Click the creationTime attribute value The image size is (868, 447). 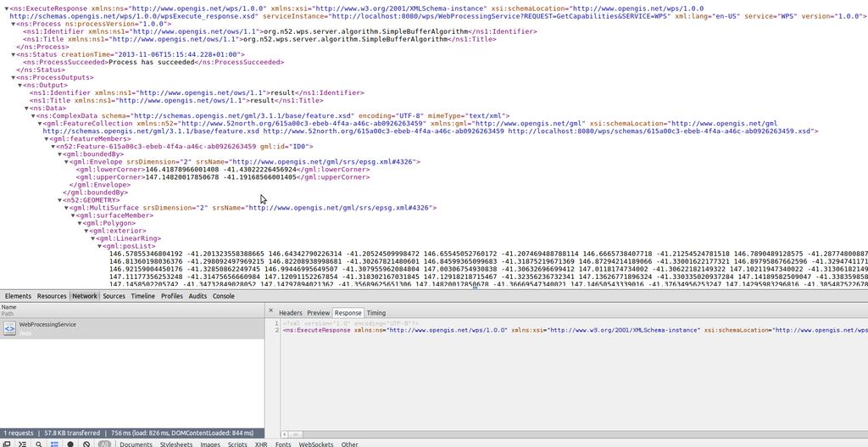179,55
